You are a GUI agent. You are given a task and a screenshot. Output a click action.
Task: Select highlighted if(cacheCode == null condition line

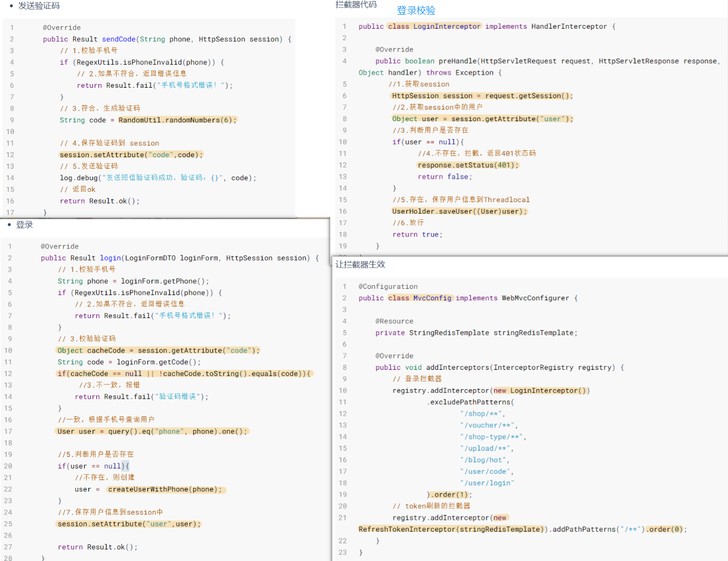(184, 373)
